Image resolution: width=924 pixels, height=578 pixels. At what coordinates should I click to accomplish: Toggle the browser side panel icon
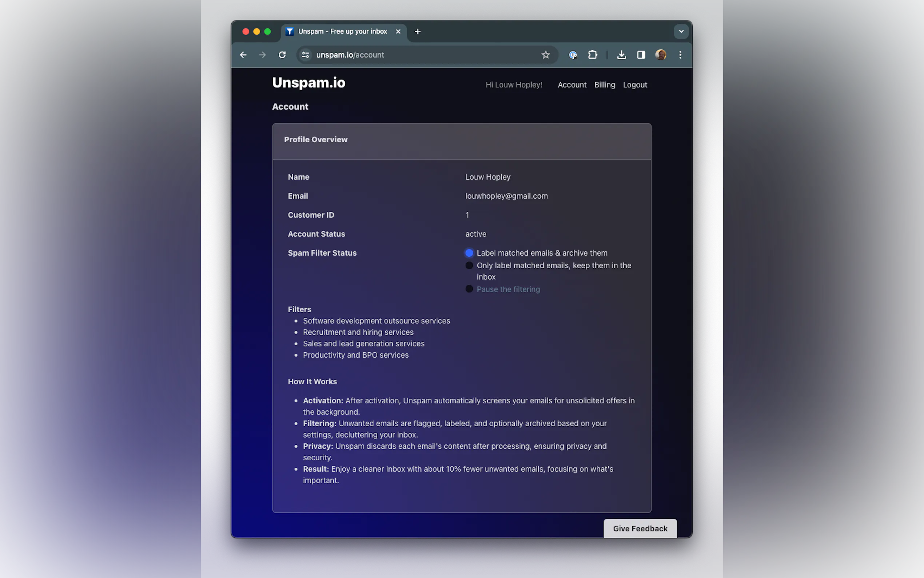(x=641, y=55)
